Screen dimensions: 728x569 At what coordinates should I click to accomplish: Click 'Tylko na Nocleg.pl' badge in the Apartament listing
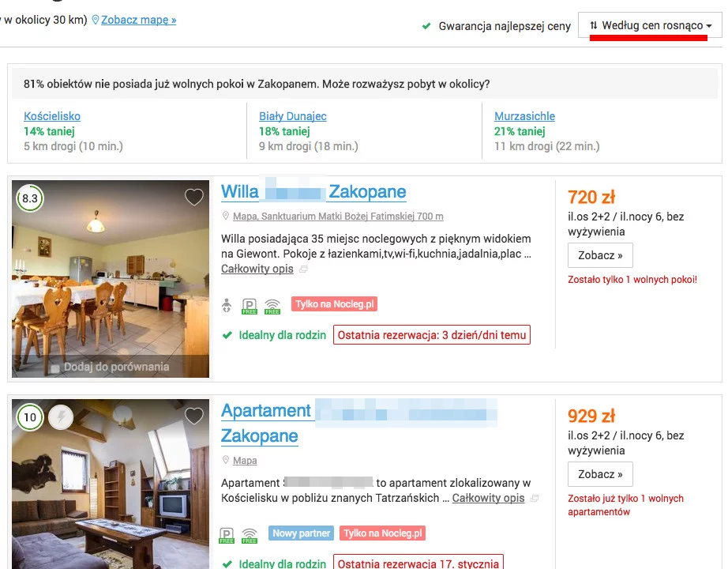(x=383, y=533)
